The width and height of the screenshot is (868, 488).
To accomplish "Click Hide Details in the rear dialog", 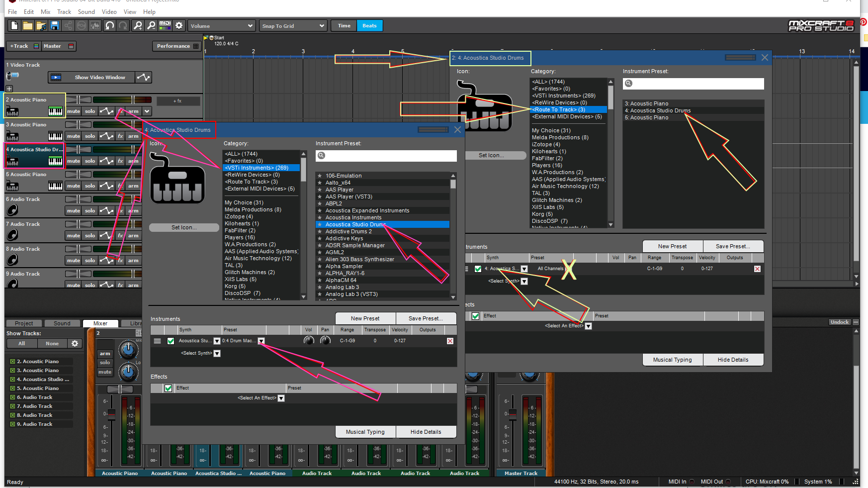I will coord(733,360).
